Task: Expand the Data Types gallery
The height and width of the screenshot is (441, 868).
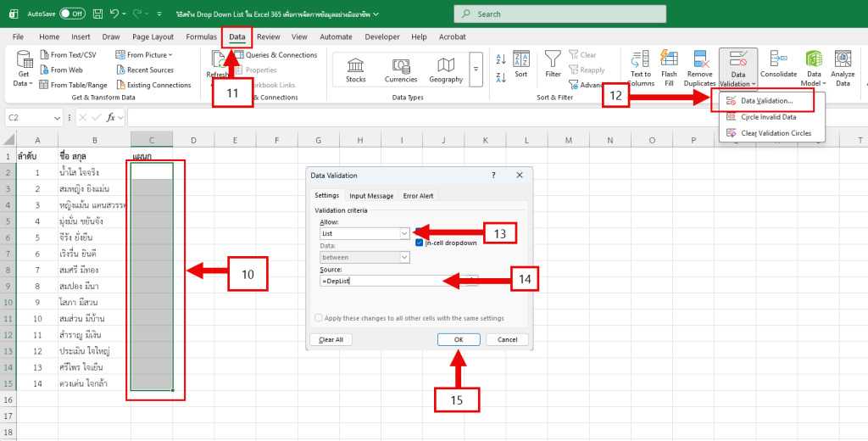Action: [476, 70]
